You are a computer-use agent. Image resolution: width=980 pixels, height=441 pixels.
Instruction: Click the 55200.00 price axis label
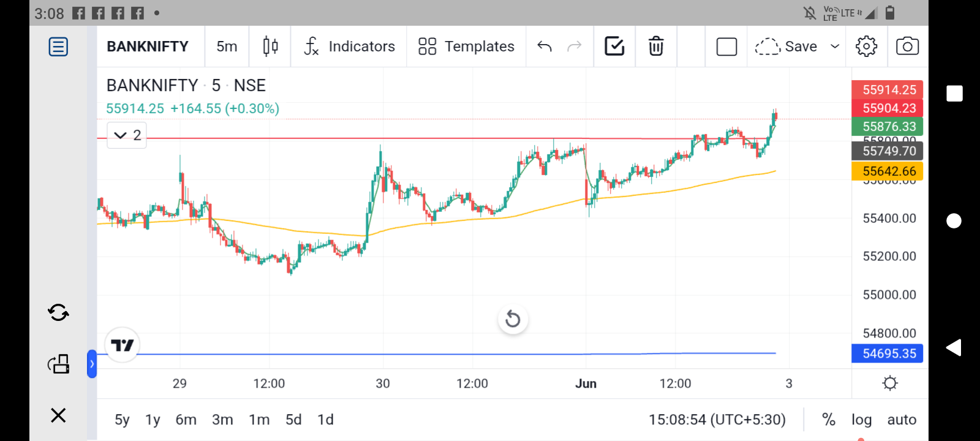click(889, 256)
